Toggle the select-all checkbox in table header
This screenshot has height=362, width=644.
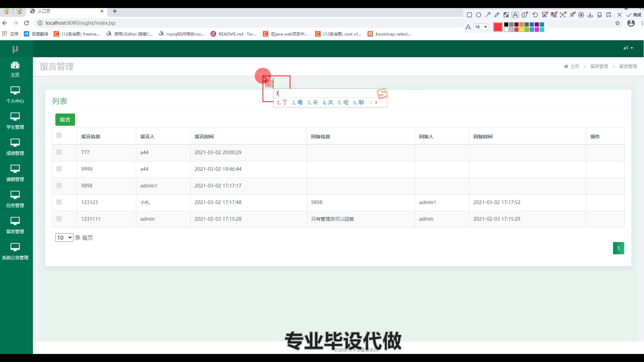pos(59,135)
